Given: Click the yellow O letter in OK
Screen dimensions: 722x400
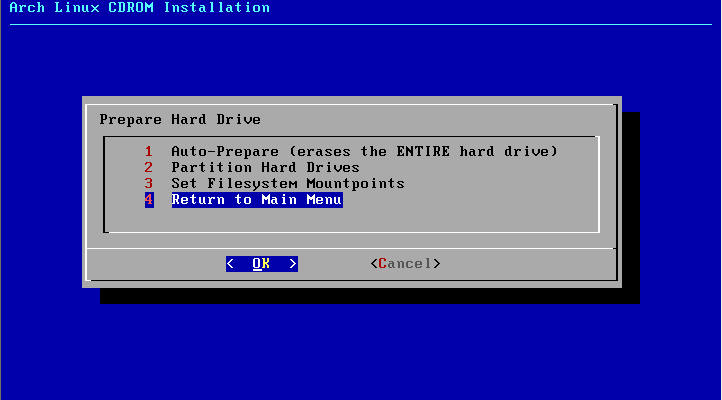Looking at the screenshot, I should coord(257,264).
